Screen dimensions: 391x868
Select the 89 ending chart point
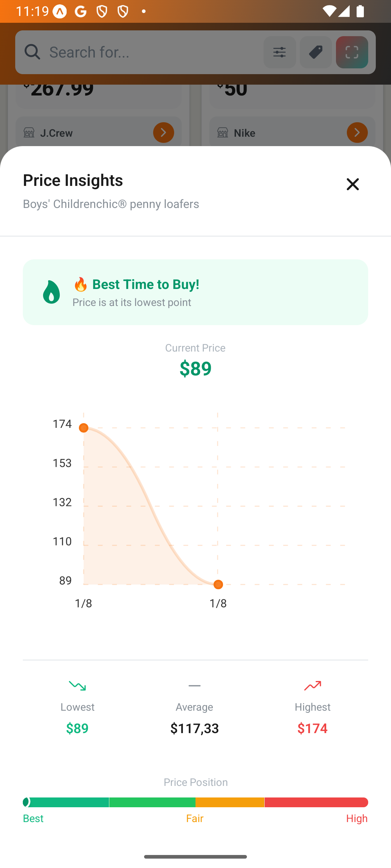tap(218, 584)
